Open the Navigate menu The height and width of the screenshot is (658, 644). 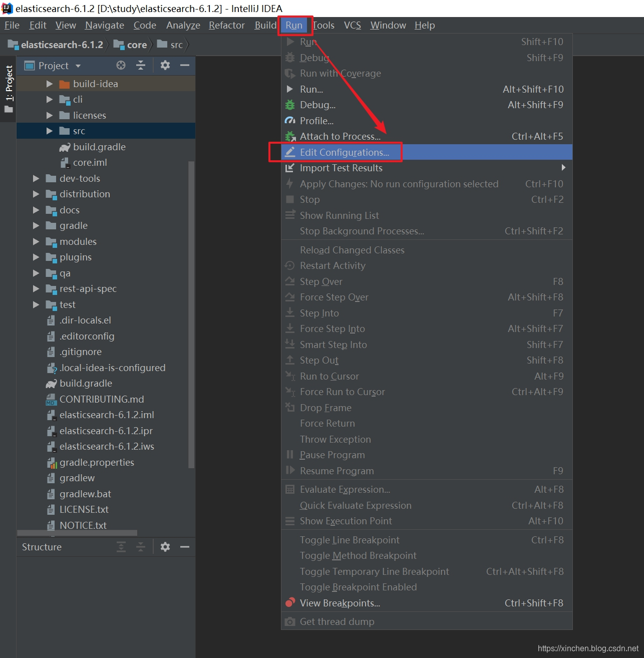[x=105, y=25]
